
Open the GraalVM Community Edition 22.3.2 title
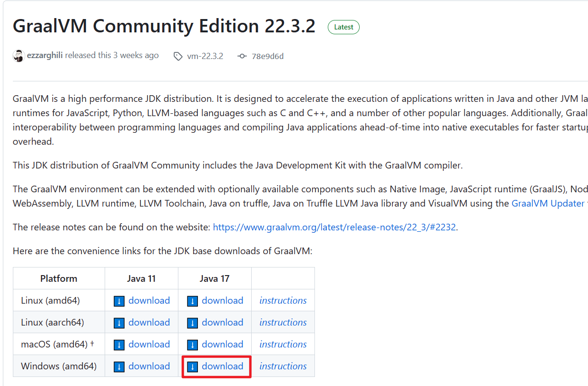point(164,26)
